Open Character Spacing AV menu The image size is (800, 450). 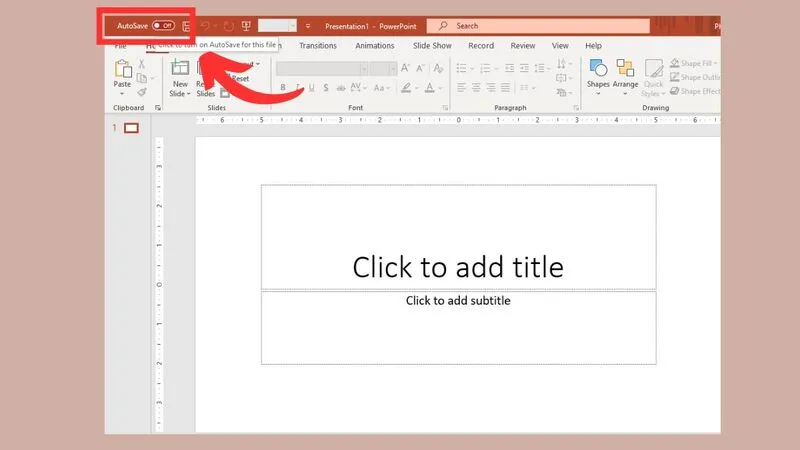[358, 88]
